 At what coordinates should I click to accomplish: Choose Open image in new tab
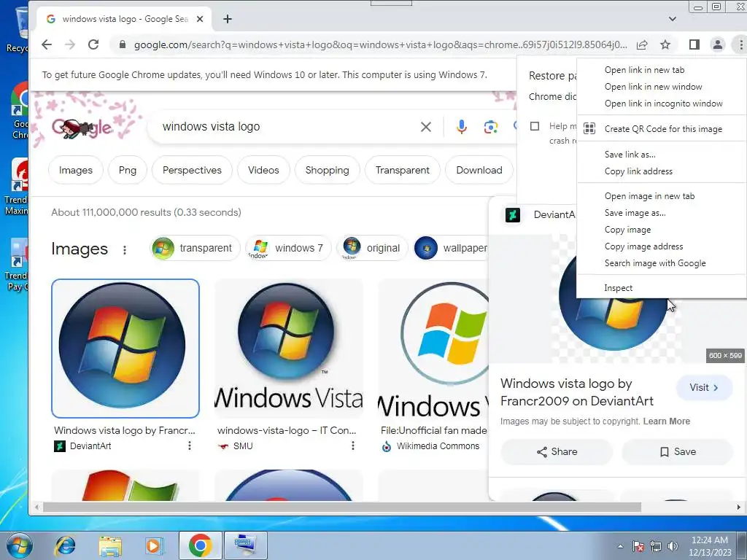click(661, 196)
